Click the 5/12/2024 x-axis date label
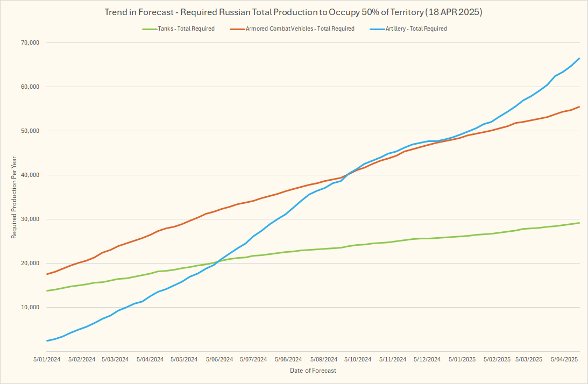This screenshot has width=588, height=384. [427, 359]
